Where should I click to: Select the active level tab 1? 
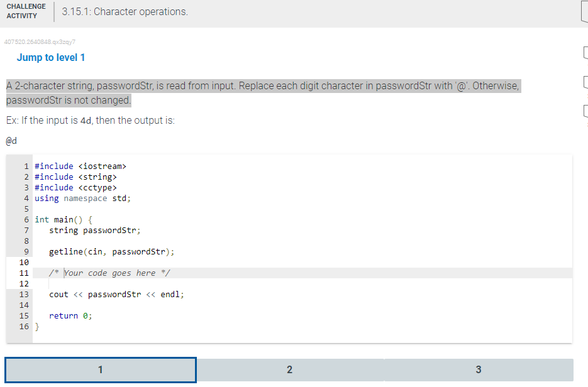coord(100,370)
